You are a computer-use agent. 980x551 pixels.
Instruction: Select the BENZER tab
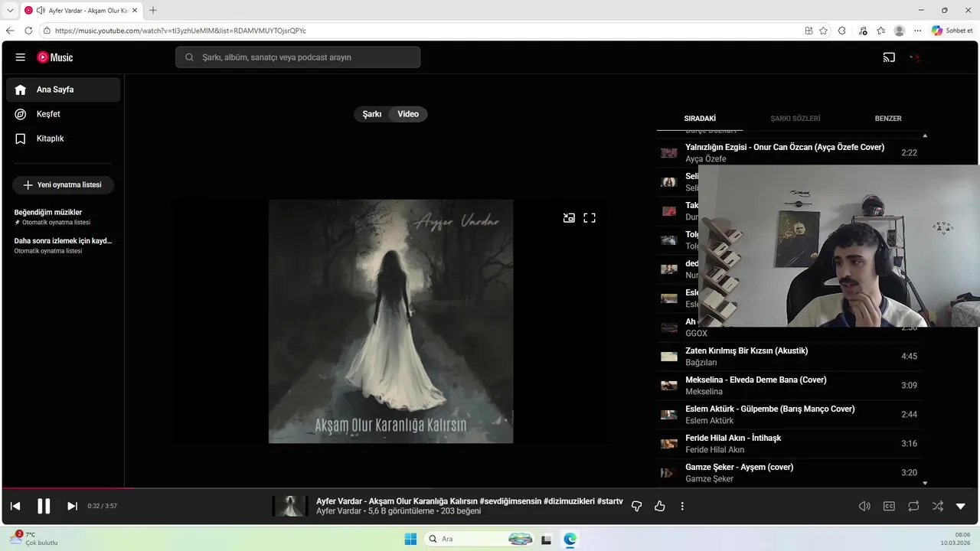(x=887, y=119)
